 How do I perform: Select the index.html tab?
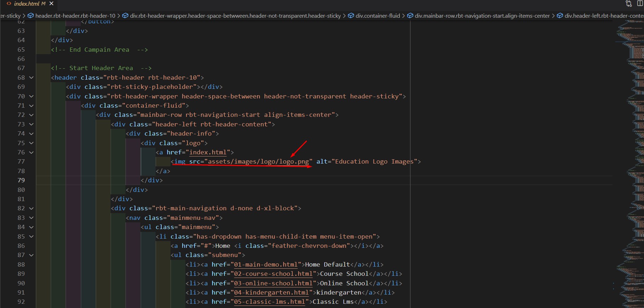point(30,4)
